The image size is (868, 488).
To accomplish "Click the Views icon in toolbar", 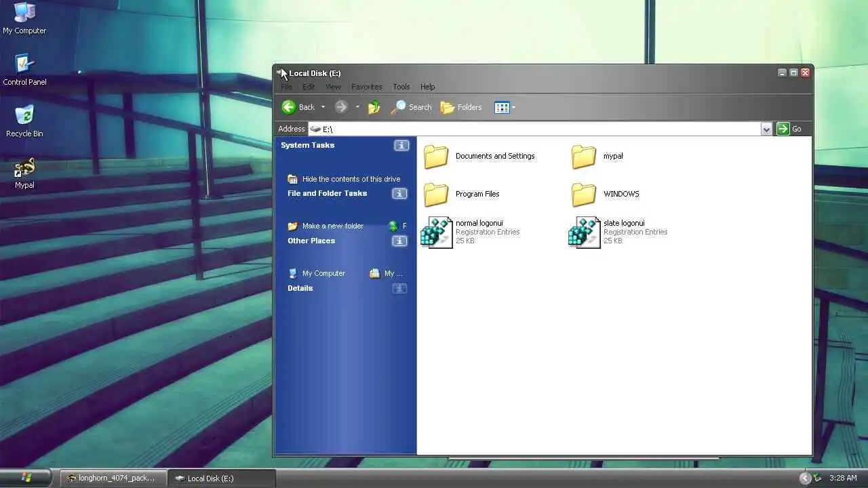I will tap(502, 107).
